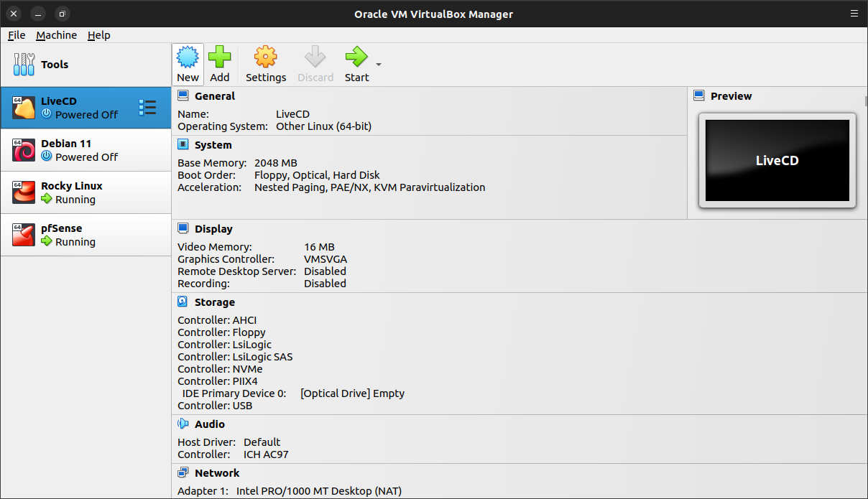This screenshot has width=868, height=499.
Task: Click the Discard toolbar icon
Action: coord(315,57)
